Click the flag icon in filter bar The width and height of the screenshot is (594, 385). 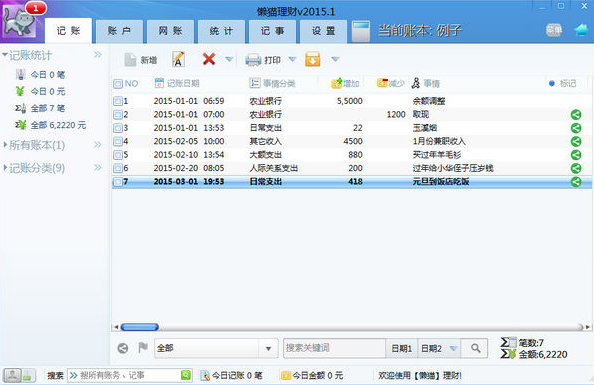143,347
